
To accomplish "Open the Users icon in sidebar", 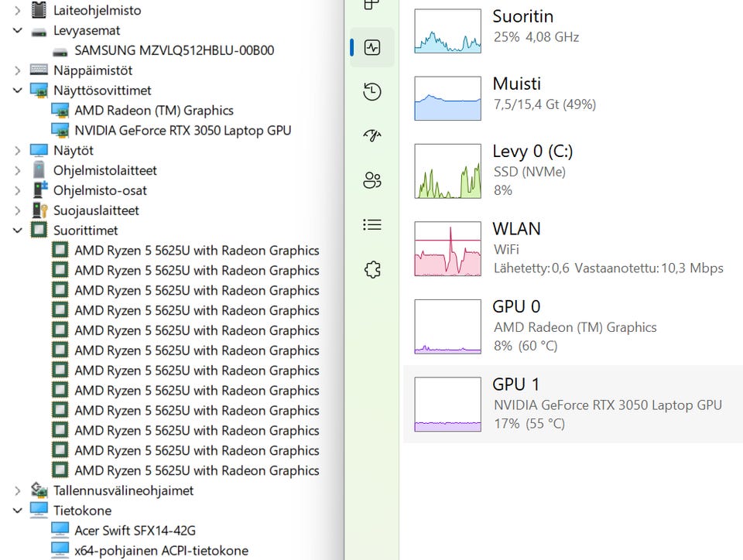I will click(x=372, y=181).
